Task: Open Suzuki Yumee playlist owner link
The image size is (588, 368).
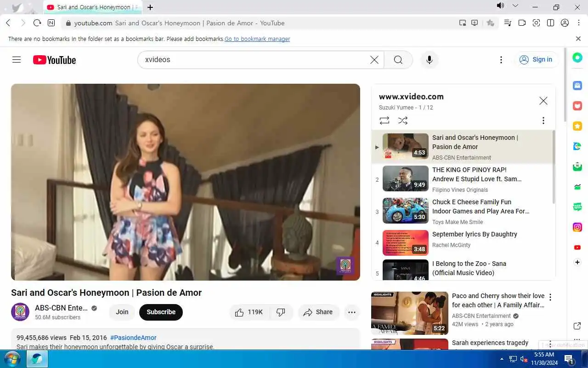Action: click(x=396, y=108)
